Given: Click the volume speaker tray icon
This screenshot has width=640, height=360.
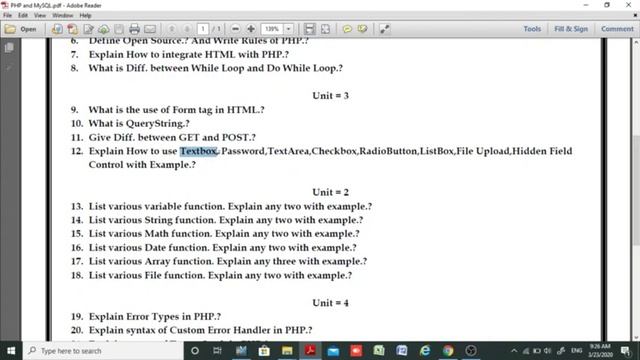Looking at the screenshot, I should tap(548, 351).
